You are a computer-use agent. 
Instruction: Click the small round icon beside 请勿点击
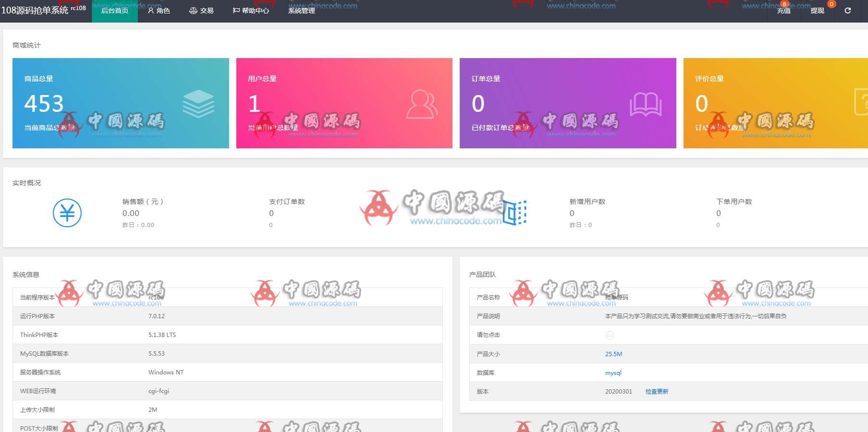[x=609, y=335]
